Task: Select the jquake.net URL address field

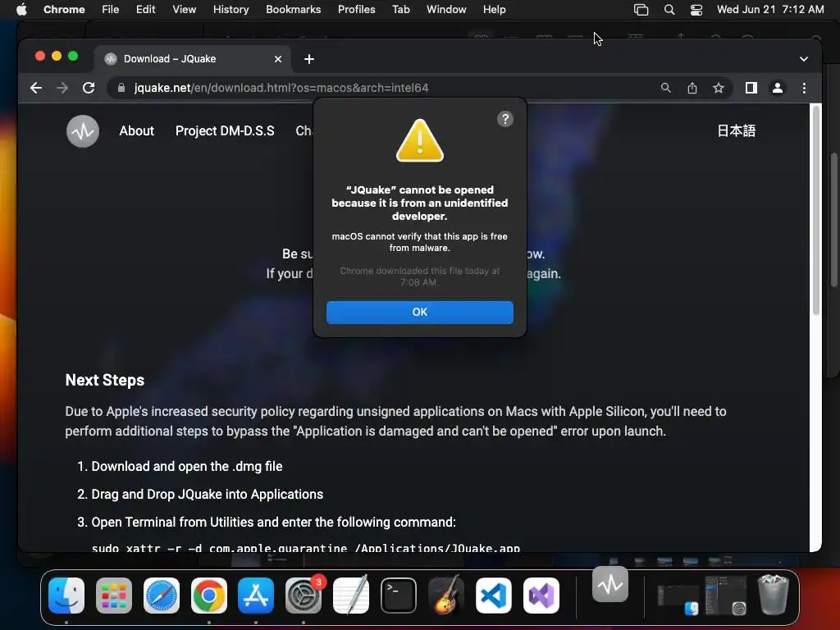Action: click(x=281, y=88)
